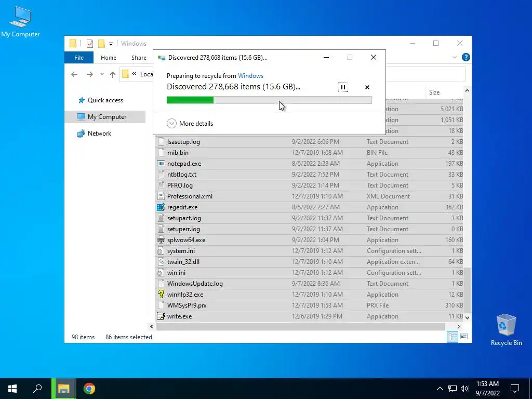Pause the recycle operation
This screenshot has height=399, width=532.
pos(343,87)
